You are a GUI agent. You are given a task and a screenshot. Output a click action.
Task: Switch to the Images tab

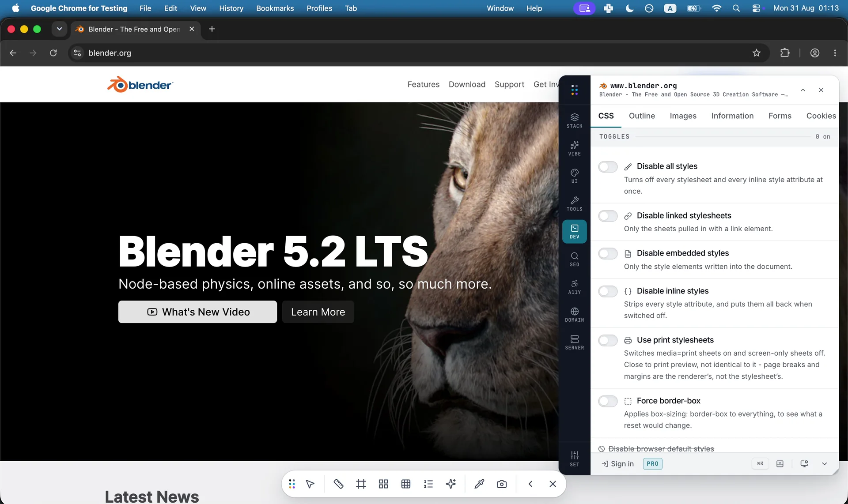pyautogui.click(x=683, y=116)
